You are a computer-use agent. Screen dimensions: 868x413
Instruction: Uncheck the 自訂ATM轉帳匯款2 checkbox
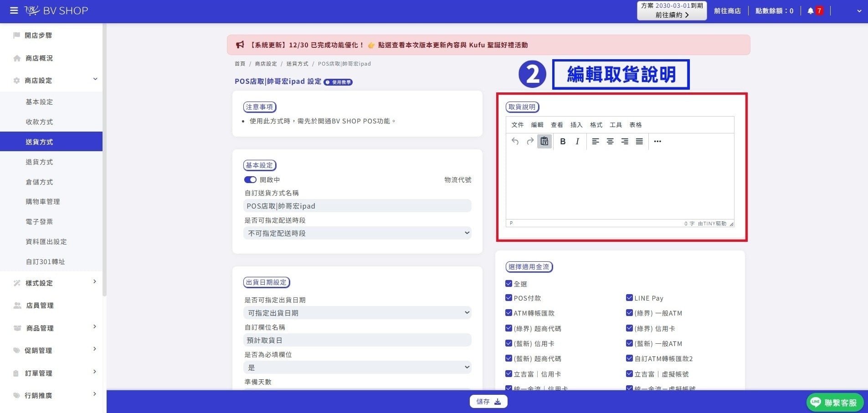point(629,358)
